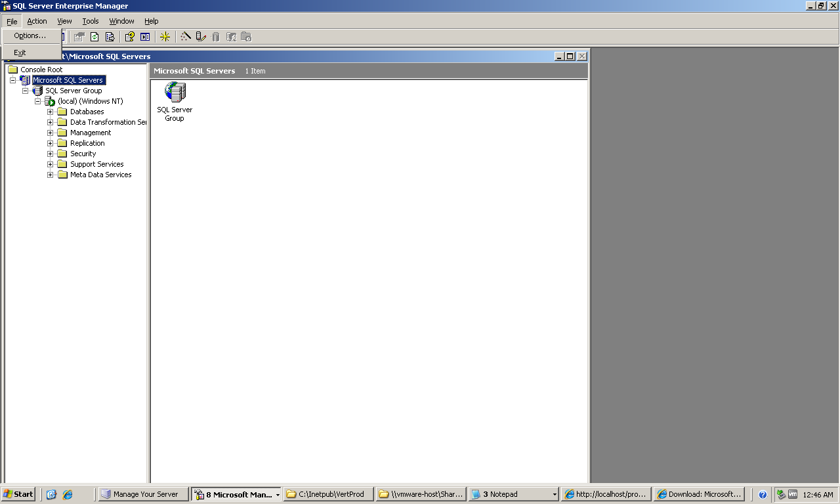Expand the Replication tree node
The height and width of the screenshot is (504, 840).
[51, 143]
